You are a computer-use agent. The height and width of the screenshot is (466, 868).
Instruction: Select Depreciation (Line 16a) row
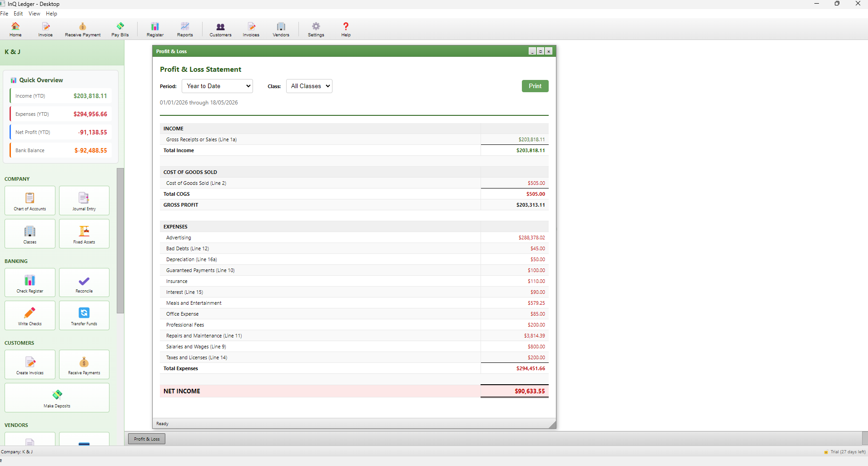pos(354,259)
